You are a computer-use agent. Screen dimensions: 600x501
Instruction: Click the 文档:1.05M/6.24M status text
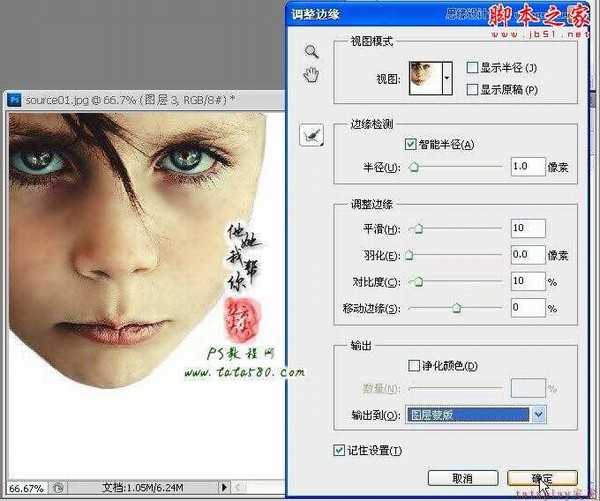[x=143, y=488]
